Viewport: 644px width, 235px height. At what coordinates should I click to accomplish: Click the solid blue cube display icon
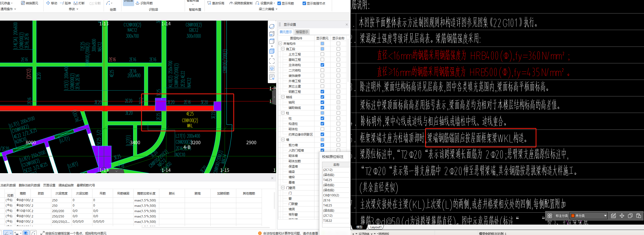coord(272,51)
